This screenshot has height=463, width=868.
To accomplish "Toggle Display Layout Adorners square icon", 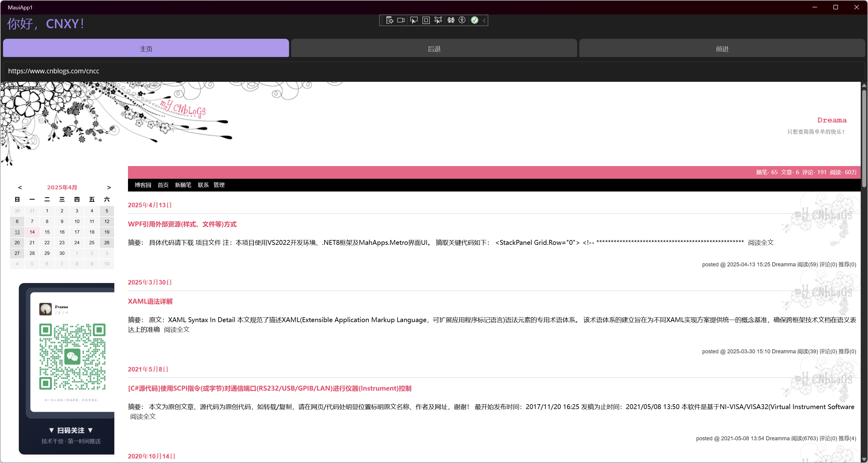I will click(426, 20).
